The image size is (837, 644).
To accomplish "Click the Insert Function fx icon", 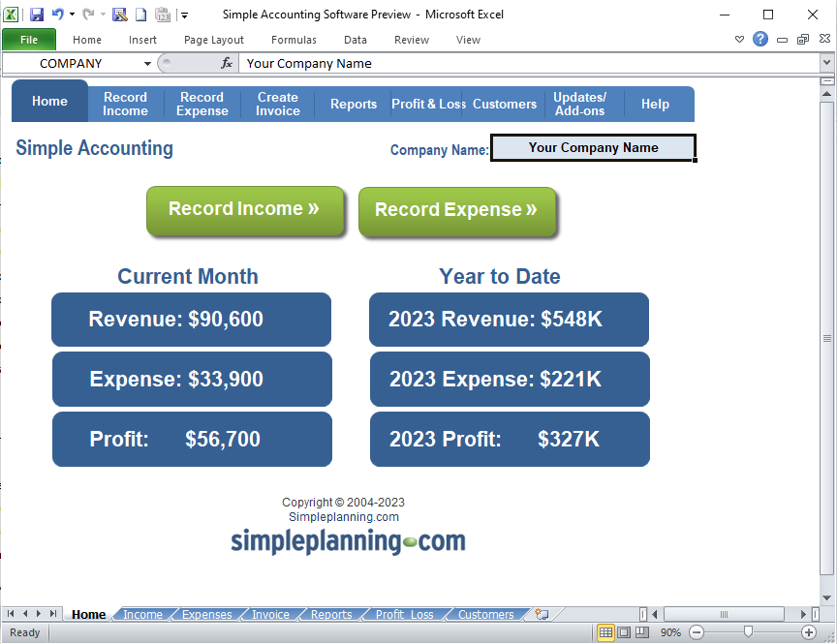I will [x=227, y=64].
